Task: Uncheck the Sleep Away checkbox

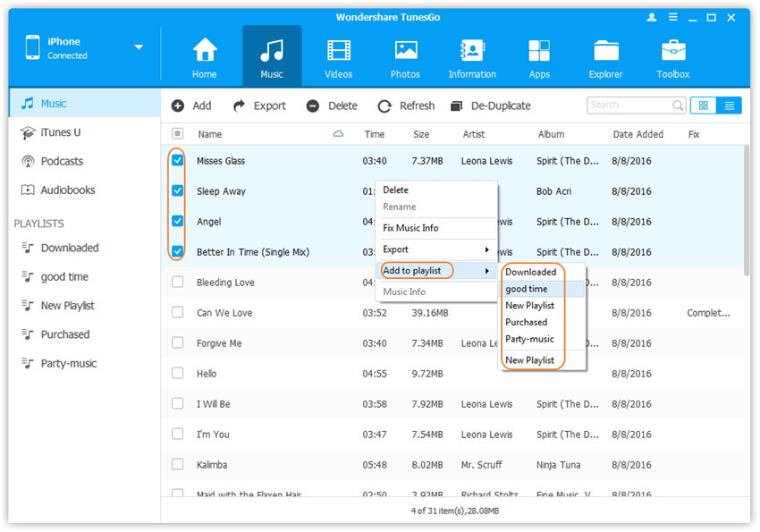Action: tap(177, 190)
